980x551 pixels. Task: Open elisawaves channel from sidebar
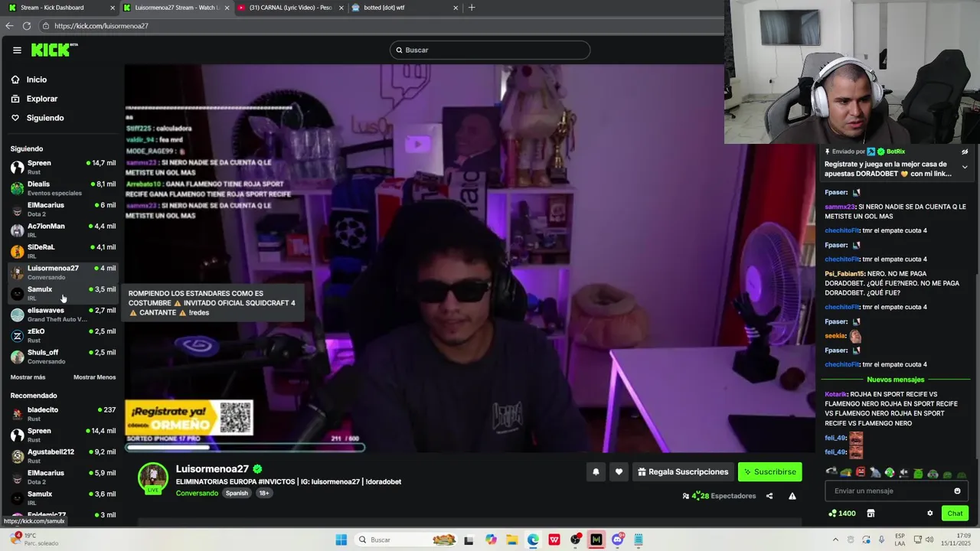[63, 315]
